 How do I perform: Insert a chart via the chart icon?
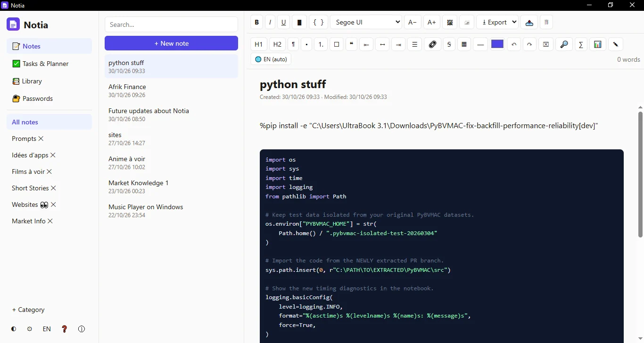597,44
